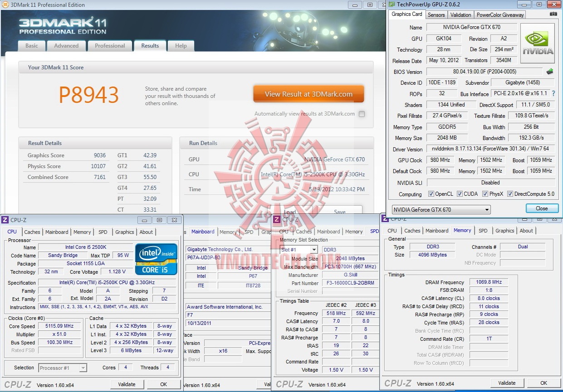
Task: Open the Help tab in 3DMark 11
Action: [181, 46]
